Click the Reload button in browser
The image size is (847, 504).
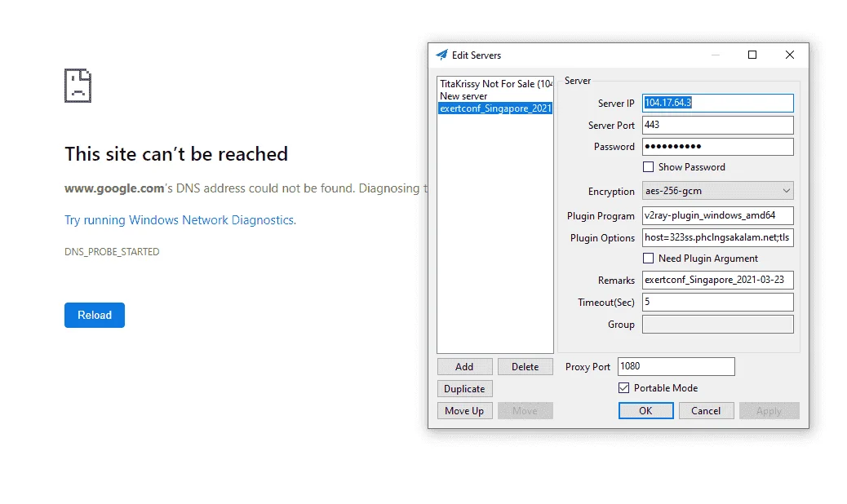pos(95,315)
